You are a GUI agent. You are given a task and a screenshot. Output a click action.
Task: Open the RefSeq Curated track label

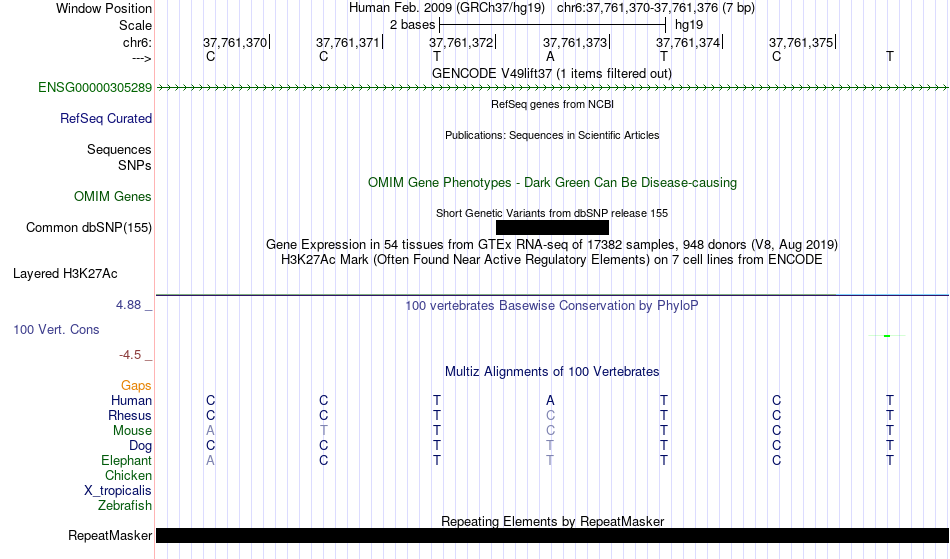pyautogui.click(x=106, y=119)
